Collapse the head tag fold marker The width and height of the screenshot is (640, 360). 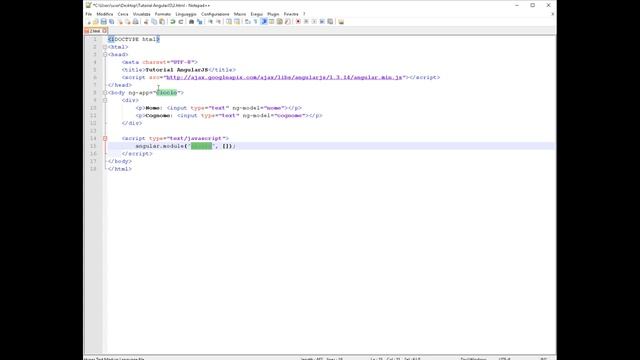pyautogui.click(x=105, y=55)
